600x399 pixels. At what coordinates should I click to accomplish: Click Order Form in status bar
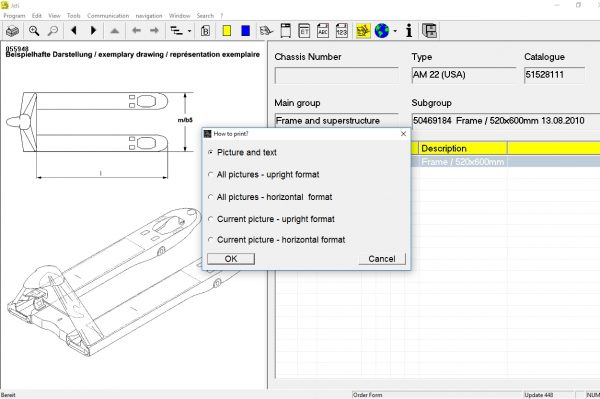click(x=367, y=395)
